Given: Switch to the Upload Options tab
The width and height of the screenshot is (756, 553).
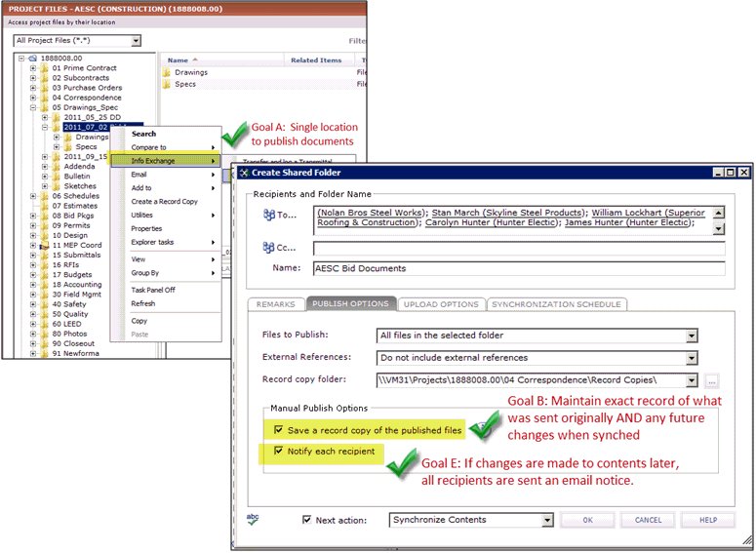Looking at the screenshot, I should pos(441,304).
